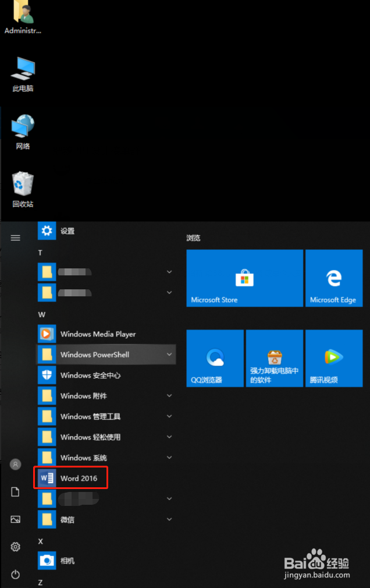Screen dimensions: 370x588
Task: Open the Microsoft Store tile
Action: coord(245,278)
